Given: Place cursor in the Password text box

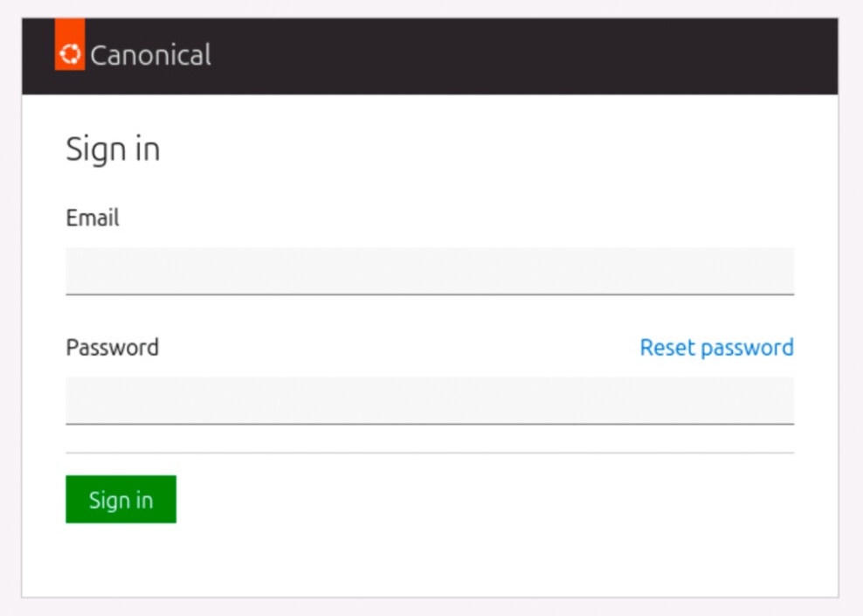Looking at the screenshot, I should click(x=429, y=400).
